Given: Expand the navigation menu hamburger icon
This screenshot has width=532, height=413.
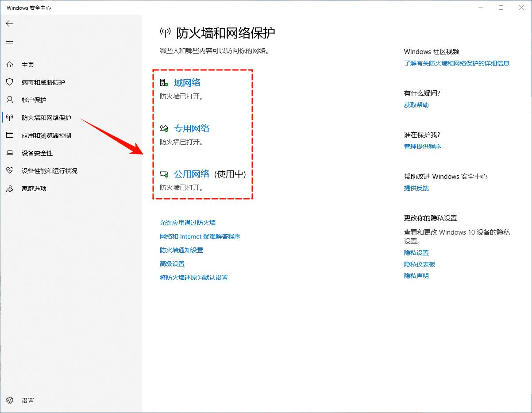Looking at the screenshot, I should 9,43.
